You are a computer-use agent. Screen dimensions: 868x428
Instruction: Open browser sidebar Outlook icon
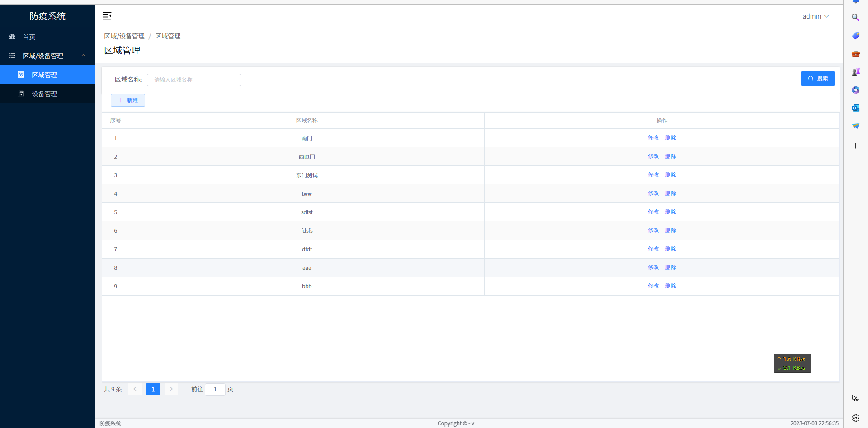click(x=855, y=108)
